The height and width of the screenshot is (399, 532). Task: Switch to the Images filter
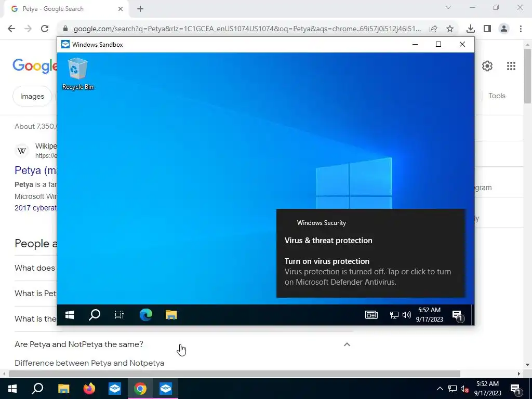(x=32, y=96)
